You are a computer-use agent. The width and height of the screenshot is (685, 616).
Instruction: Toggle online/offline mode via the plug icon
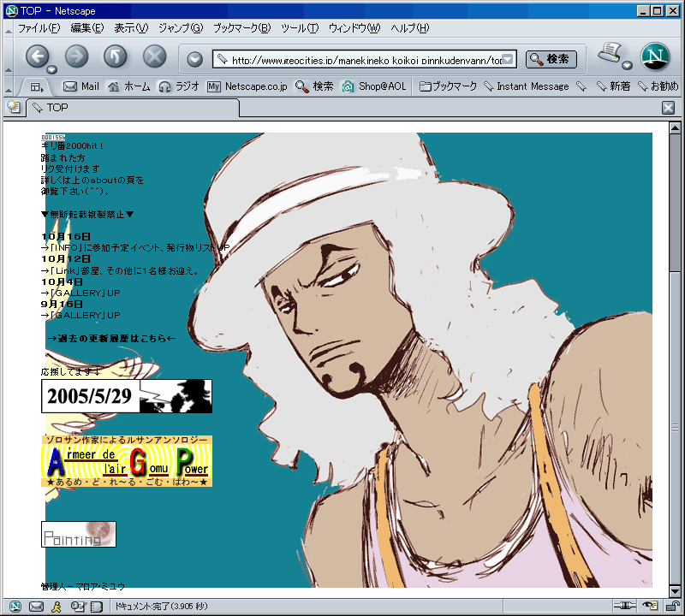(625, 606)
